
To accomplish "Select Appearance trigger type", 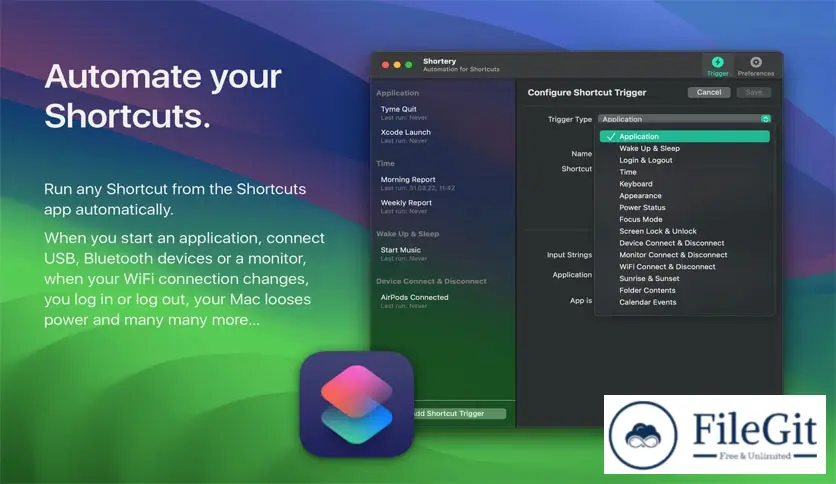I will 640,196.
